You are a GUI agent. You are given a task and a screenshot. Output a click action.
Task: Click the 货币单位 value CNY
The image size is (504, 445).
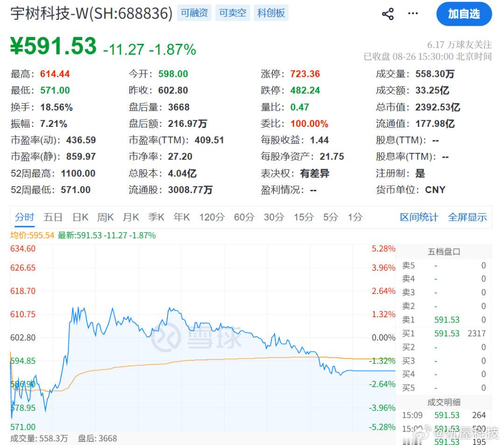tap(435, 190)
